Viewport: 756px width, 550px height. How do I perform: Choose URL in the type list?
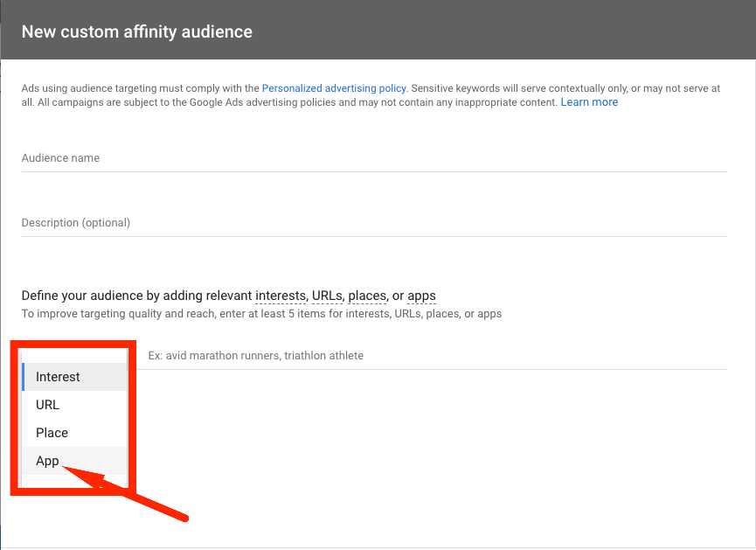(48, 405)
